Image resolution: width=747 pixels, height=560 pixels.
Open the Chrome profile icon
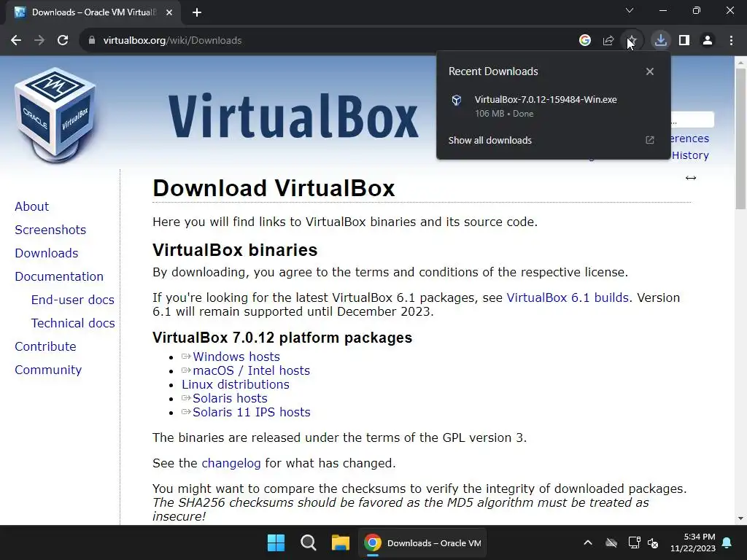(708, 41)
